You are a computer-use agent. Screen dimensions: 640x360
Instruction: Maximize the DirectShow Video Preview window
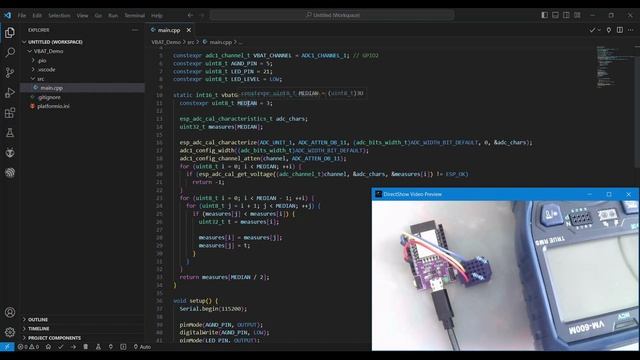point(609,194)
